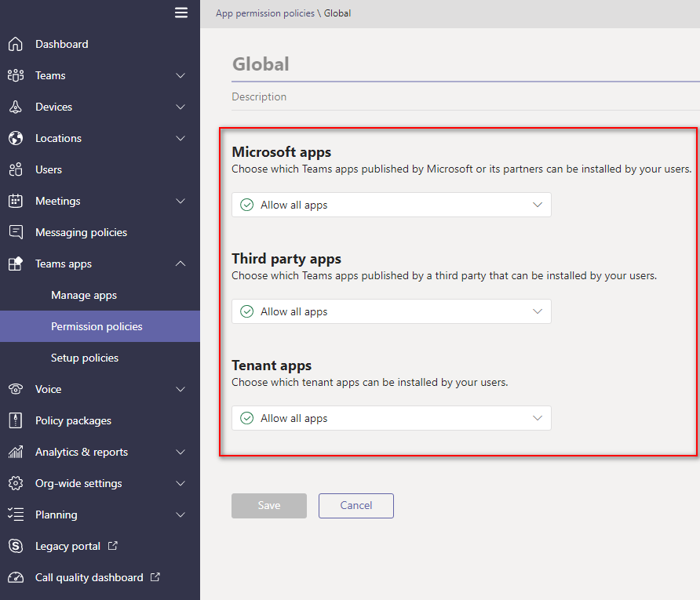The width and height of the screenshot is (700, 600).
Task: Click the Third party apps heading
Action: click(286, 259)
